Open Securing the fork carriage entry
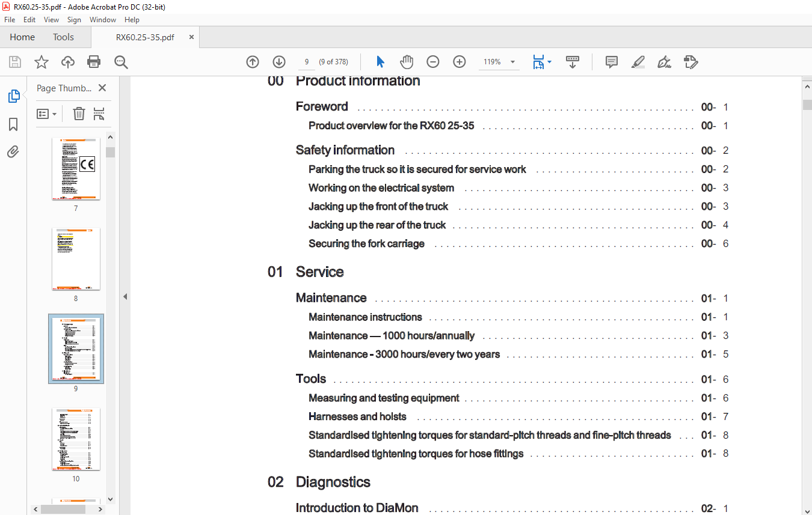The height and width of the screenshot is (515, 812). 366,243
